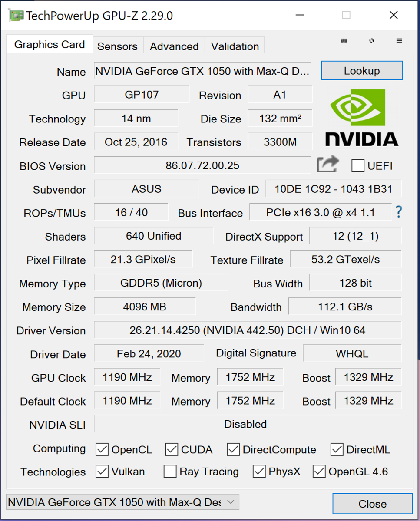Select the Validation tab

pos(235,46)
